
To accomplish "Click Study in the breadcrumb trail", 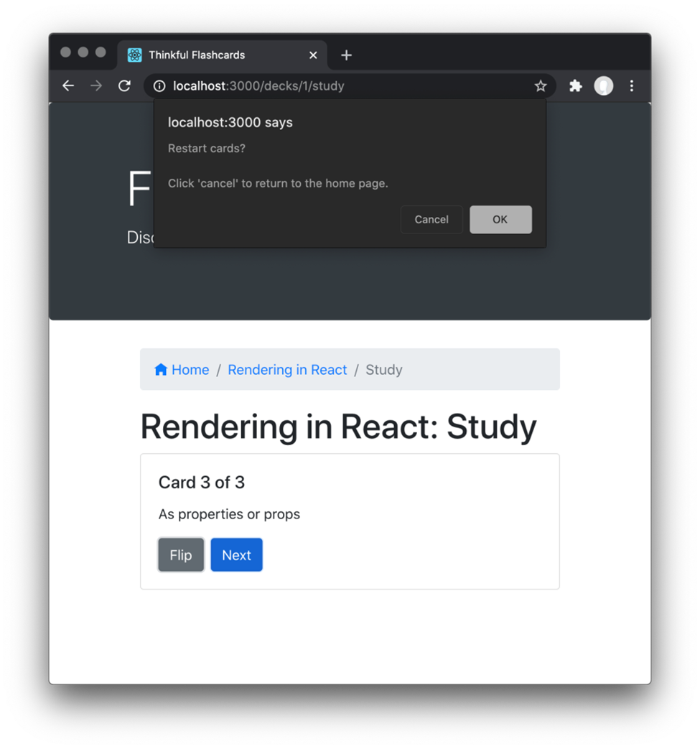I will [383, 369].
